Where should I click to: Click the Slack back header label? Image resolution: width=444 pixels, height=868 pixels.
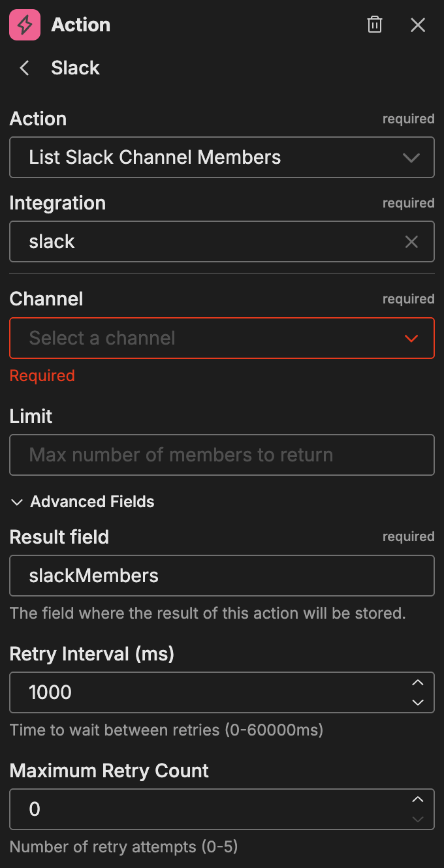pos(75,68)
